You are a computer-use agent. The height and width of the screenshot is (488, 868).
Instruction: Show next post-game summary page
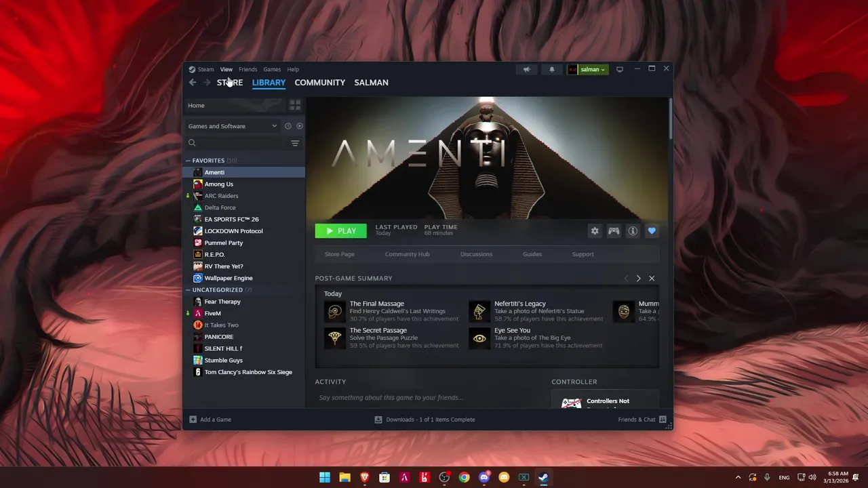tap(638, 279)
